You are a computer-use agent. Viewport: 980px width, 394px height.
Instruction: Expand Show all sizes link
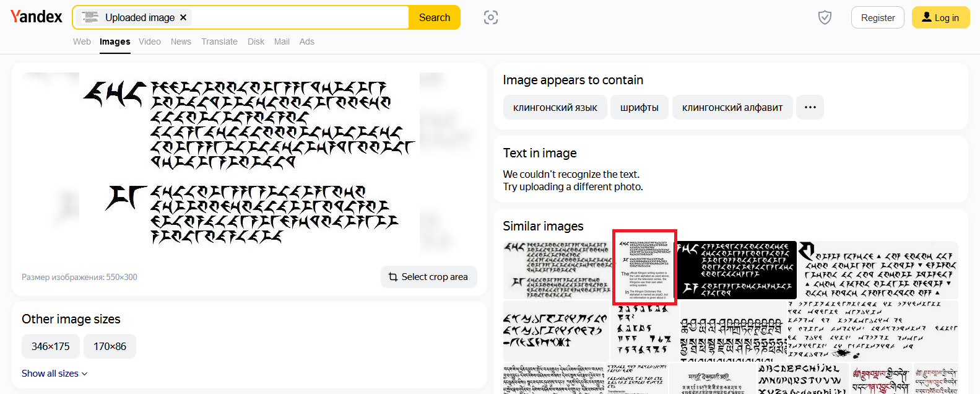pos(54,374)
